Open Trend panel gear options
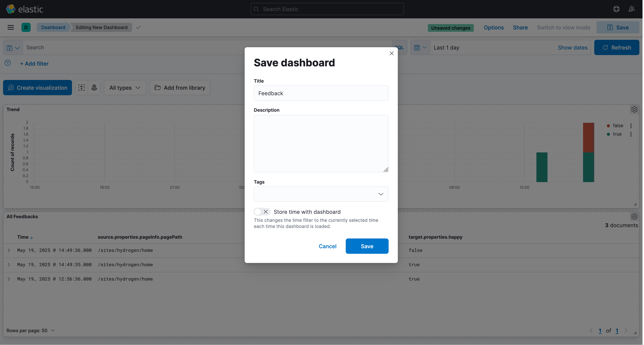 pyautogui.click(x=634, y=109)
